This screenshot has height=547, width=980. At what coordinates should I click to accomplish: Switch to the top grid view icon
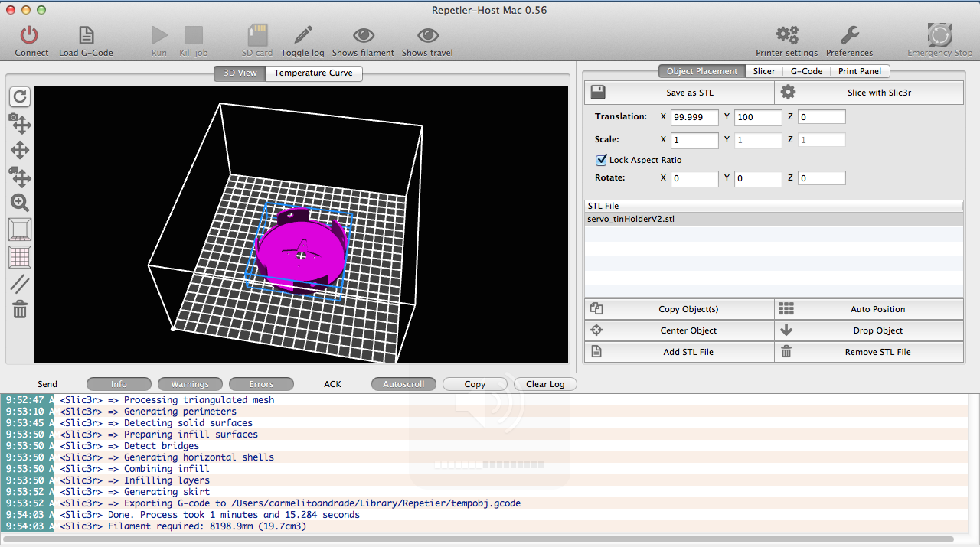pyautogui.click(x=20, y=257)
